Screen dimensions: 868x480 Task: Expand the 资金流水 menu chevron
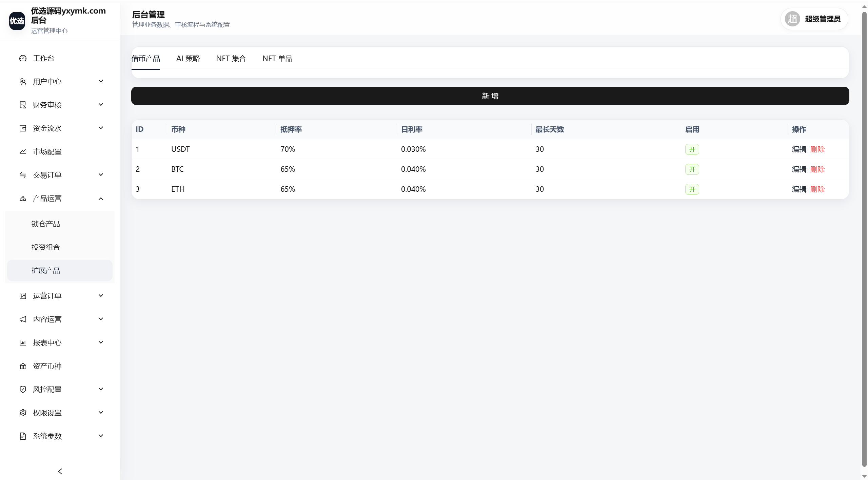101,128
